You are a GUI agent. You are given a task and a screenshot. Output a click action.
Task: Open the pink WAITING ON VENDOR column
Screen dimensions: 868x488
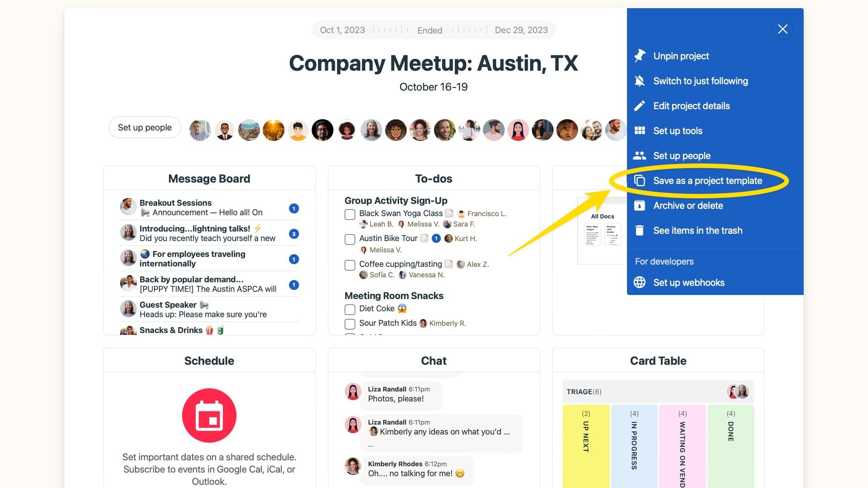[682, 446]
